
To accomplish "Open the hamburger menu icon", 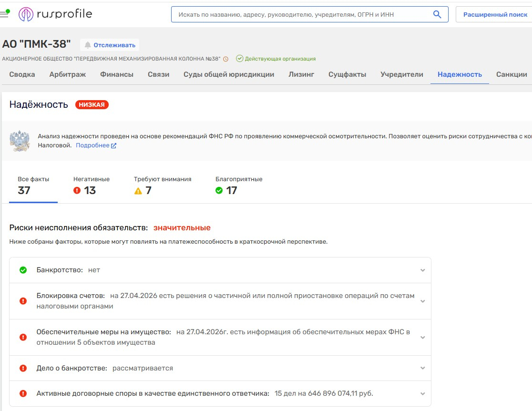I will click(4, 14).
